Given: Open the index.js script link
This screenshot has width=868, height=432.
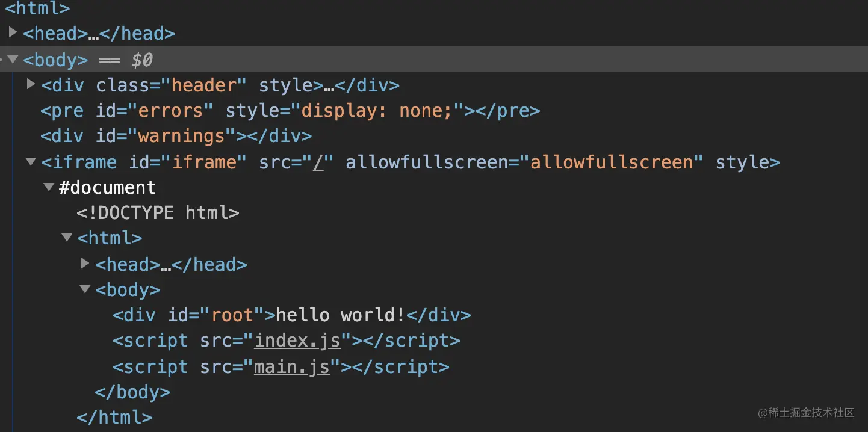Looking at the screenshot, I should pos(298,341).
